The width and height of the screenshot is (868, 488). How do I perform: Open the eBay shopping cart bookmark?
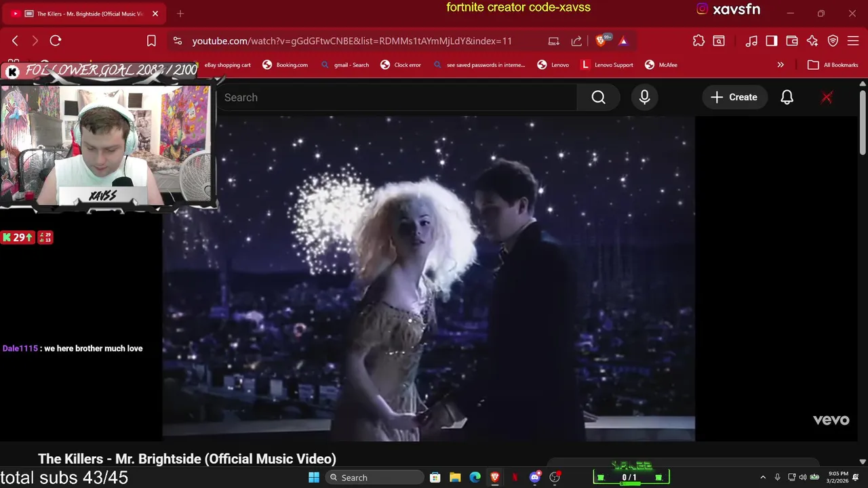click(x=228, y=65)
